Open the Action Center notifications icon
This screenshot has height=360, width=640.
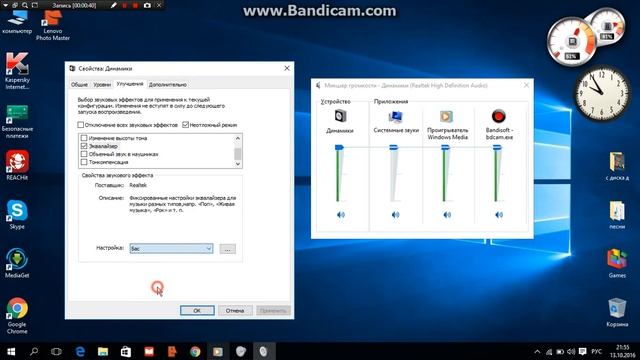pyautogui.click(x=582, y=351)
